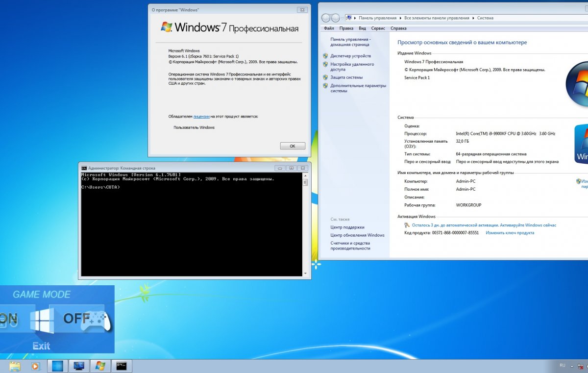588x373 pixels.
Task: Activate the Command Prompt taskbar button
Action: pos(122,366)
